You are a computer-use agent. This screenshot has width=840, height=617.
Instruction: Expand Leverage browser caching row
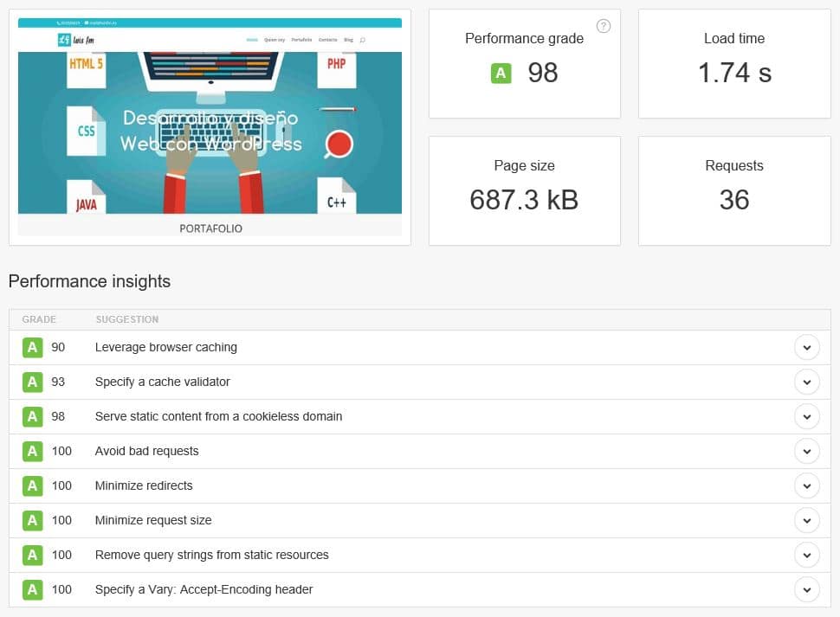[807, 348]
